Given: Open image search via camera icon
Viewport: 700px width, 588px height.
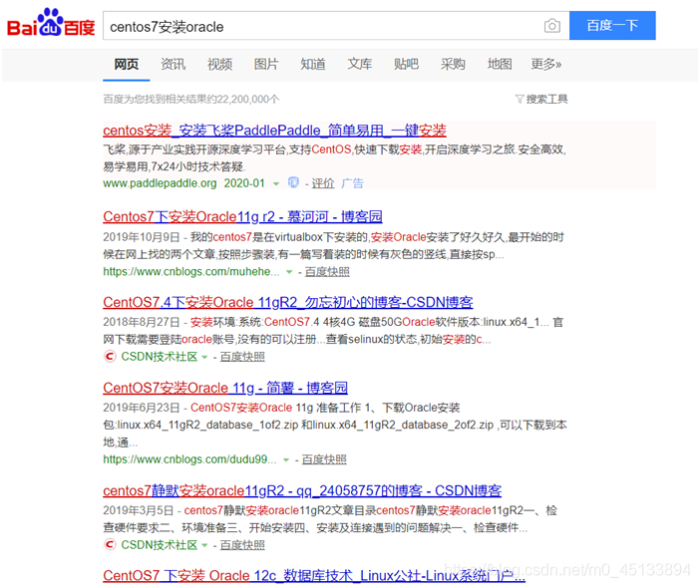Looking at the screenshot, I should point(552,26).
